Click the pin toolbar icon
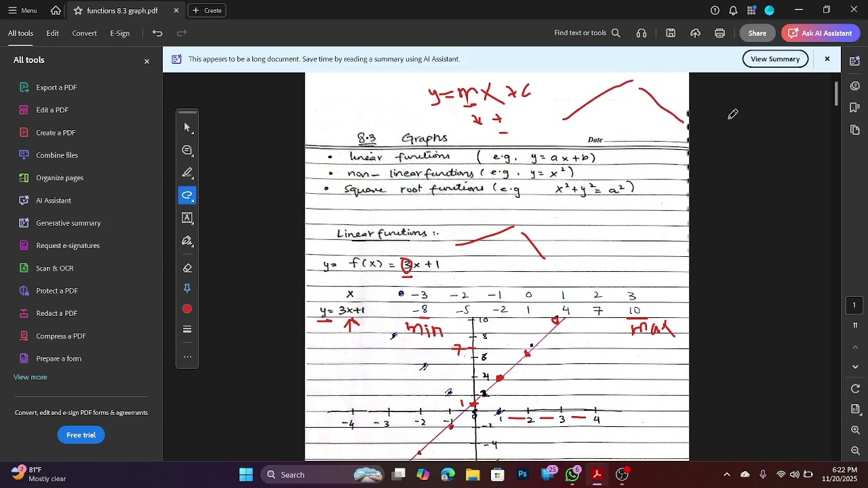Screen dimensions: 868x488 pyautogui.click(x=187, y=289)
